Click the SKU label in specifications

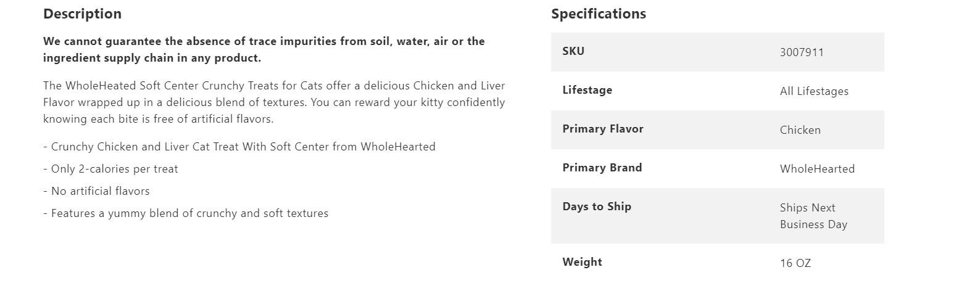coord(573,51)
